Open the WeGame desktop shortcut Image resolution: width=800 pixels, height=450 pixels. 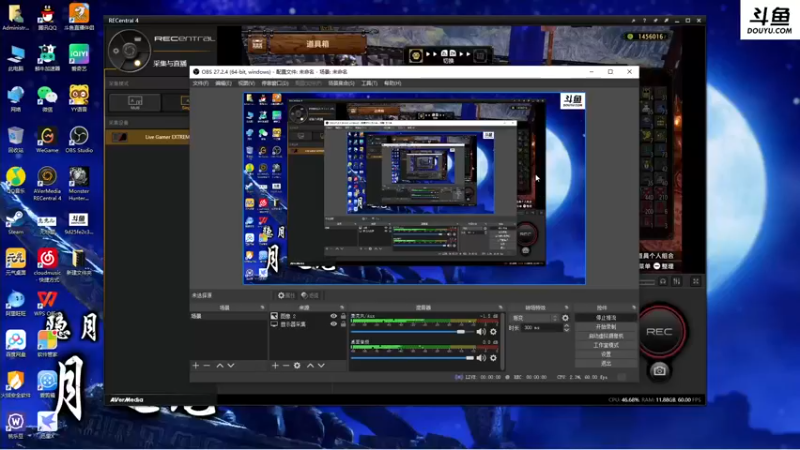(x=47, y=140)
